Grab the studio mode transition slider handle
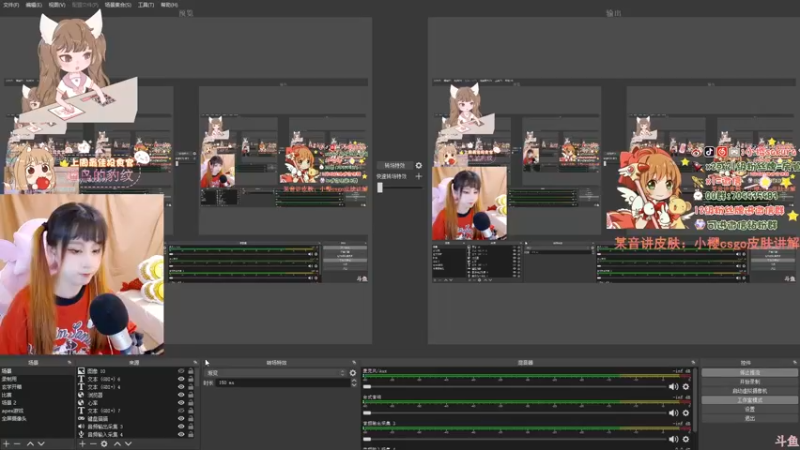The height and width of the screenshot is (450, 800). 380,187
